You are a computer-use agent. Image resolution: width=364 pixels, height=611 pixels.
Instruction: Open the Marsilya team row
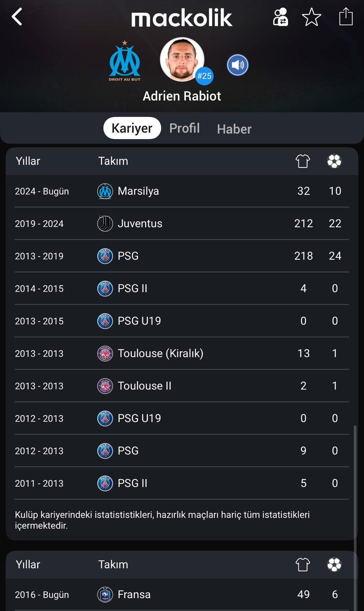pos(182,191)
